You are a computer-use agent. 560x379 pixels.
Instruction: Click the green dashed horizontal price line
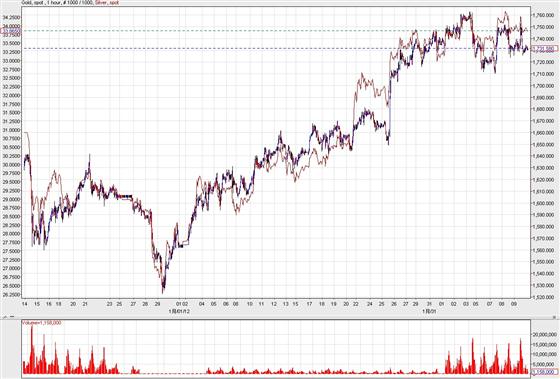click(x=276, y=31)
